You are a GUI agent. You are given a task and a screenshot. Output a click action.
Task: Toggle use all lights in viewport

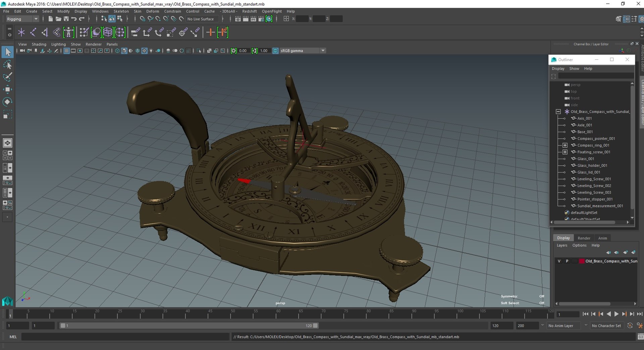[x=151, y=51]
